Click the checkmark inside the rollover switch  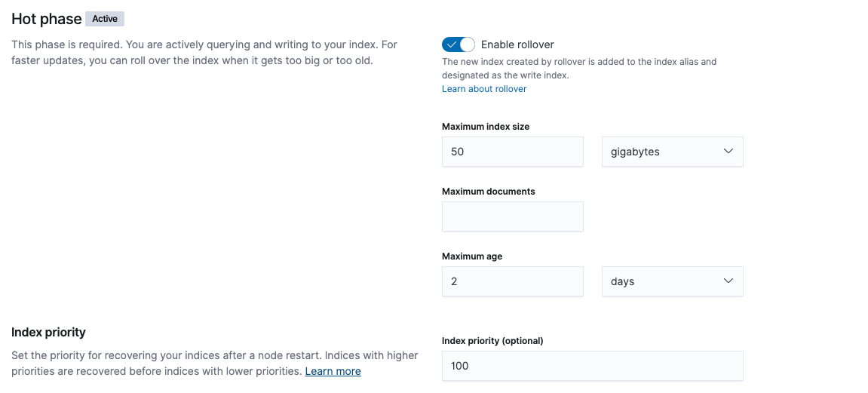tap(452, 45)
